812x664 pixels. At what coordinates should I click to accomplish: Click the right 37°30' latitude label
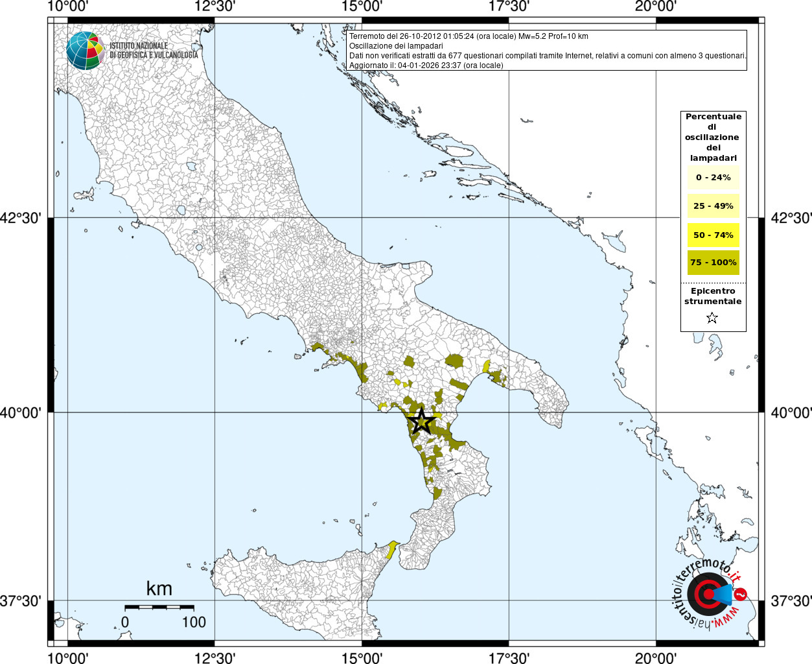click(x=791, y=601)
